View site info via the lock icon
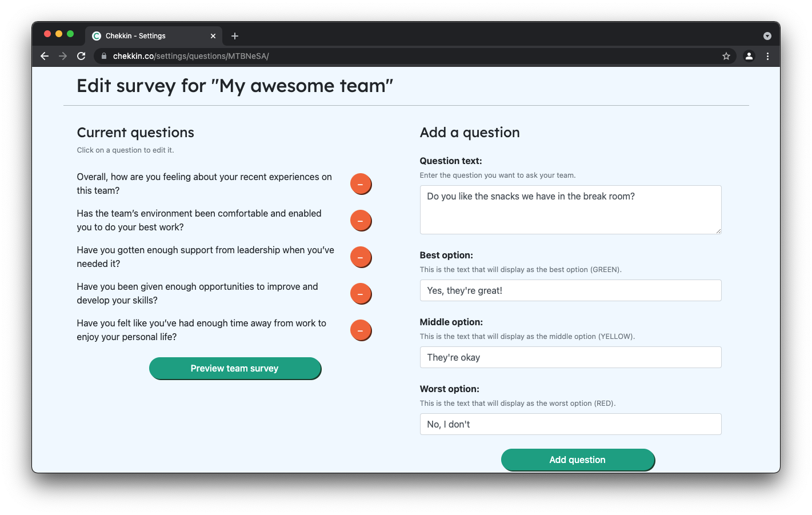 pos(104,56)
